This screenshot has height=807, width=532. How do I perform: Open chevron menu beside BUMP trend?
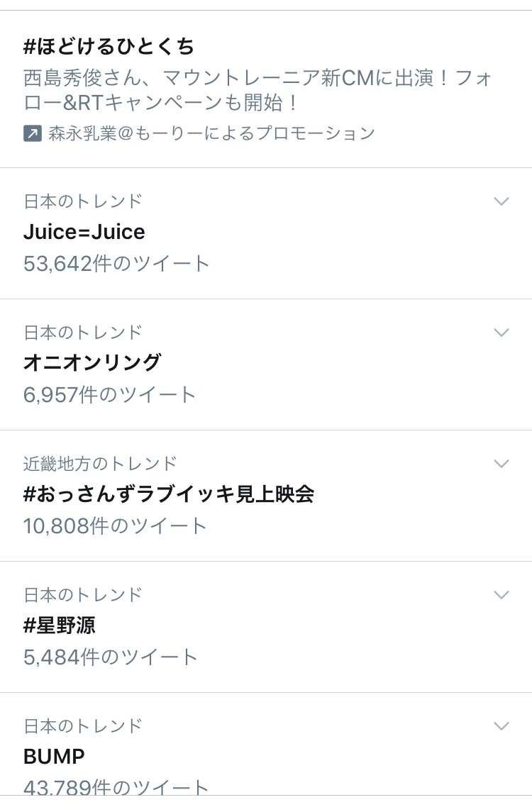(x=501, y=726)
